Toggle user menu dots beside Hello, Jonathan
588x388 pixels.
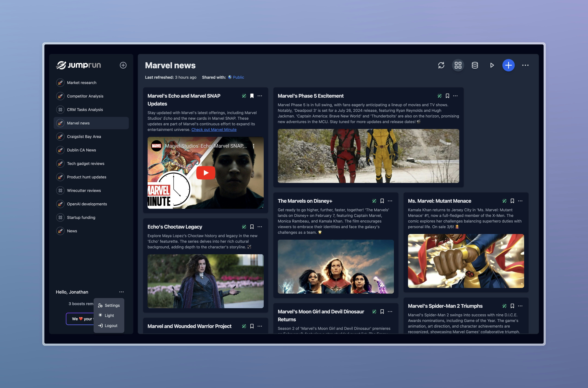121,292
